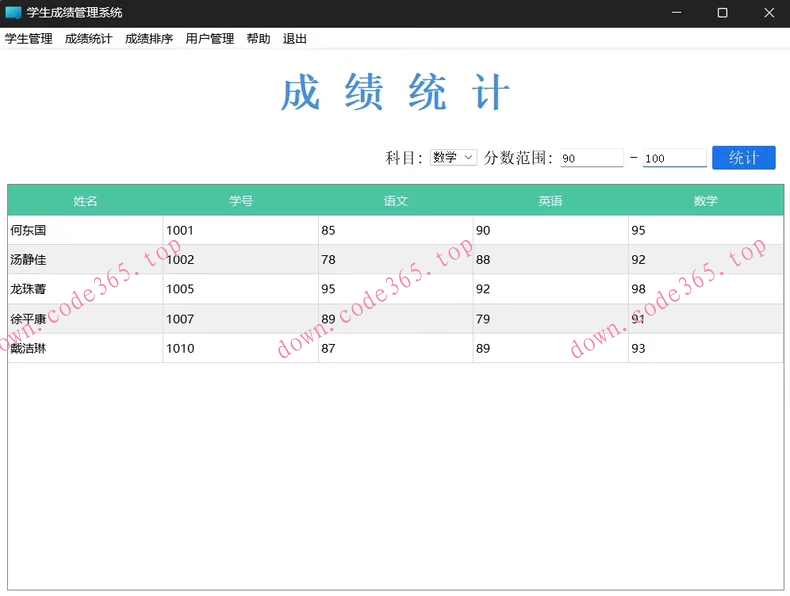Select student ID cell 1005
Viewport: 790px width, 596px height.
(241, 290)
